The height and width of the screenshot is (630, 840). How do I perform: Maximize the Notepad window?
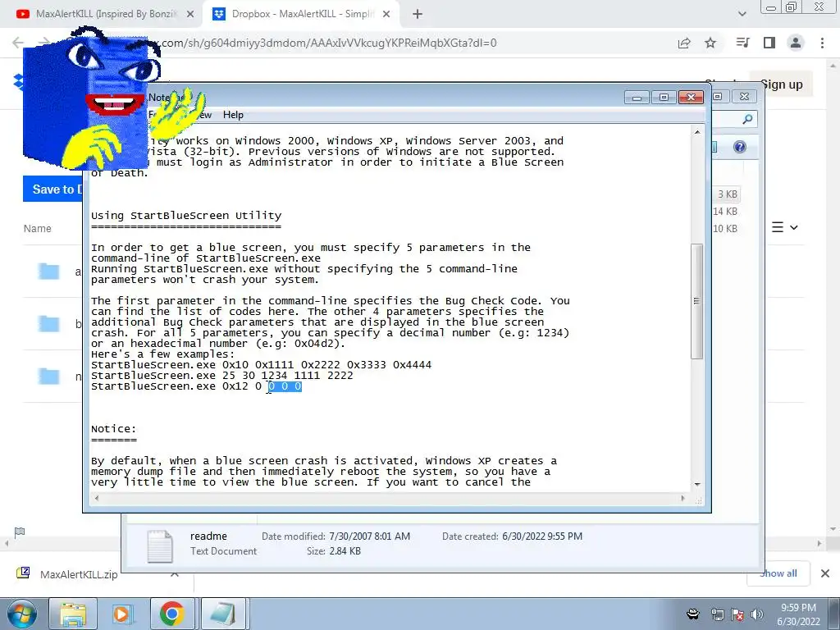pyautogui.click(x=664, y=97)
